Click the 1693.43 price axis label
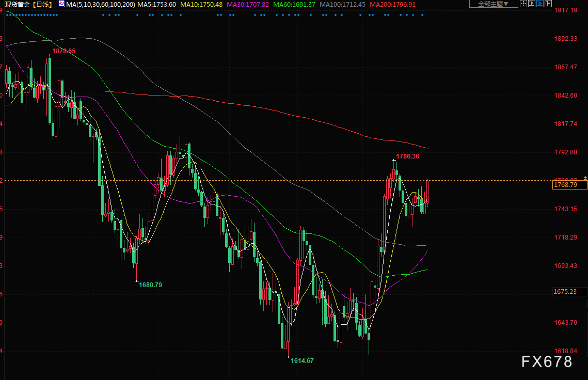The height and width of the screenshot is (380, 588). (565, 265)
